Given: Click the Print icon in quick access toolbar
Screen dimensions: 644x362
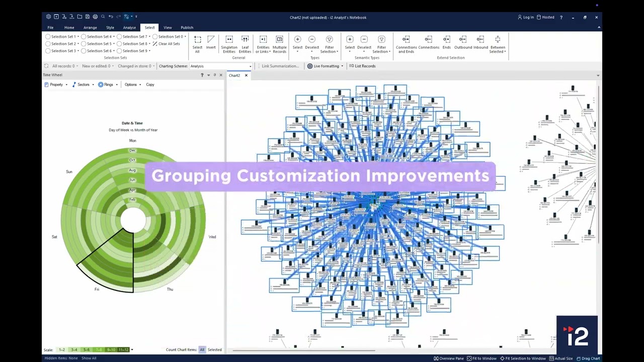Looking at the screenshot, I should coord(95,17).
